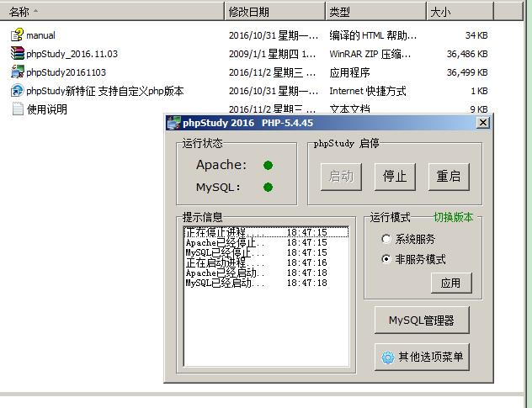The height and width of the screenshot is (408, 532).
Task: Open the 其他选项菜单 button
Action: click(x=422, y=357)
